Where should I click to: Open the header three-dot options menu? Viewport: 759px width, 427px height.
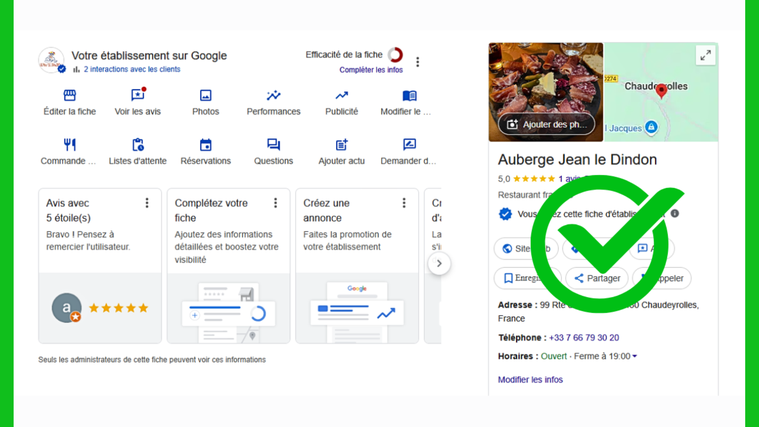click(x=418, y=61)
